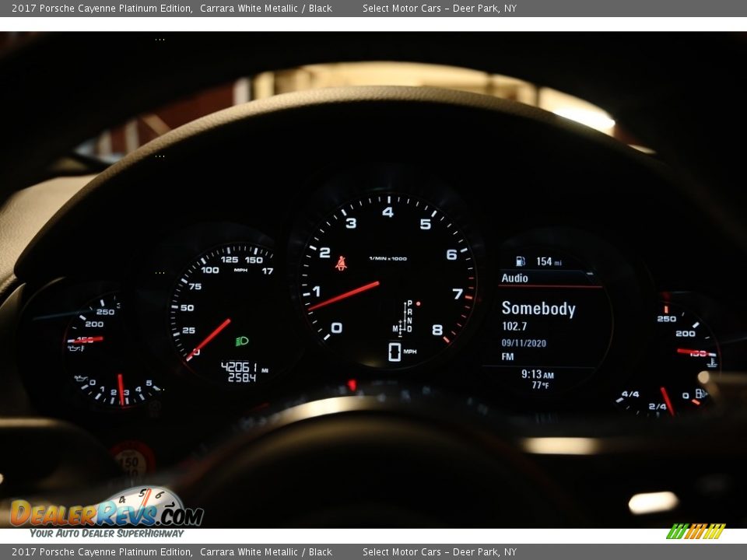The height and width of the screenshot is (560, 747).
Task: Click the 75 mark on the speedometer
Action: pos(195,286)
